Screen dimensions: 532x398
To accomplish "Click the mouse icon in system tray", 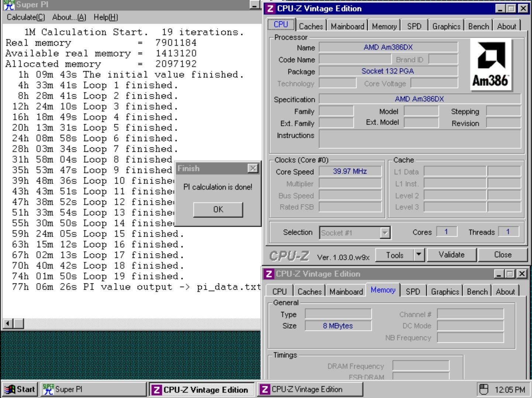I will click(x=484, y=390).
